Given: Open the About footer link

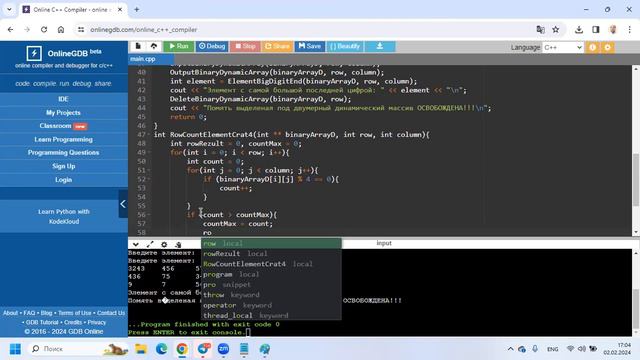Looking at the screenshot, I should point(11,313).
